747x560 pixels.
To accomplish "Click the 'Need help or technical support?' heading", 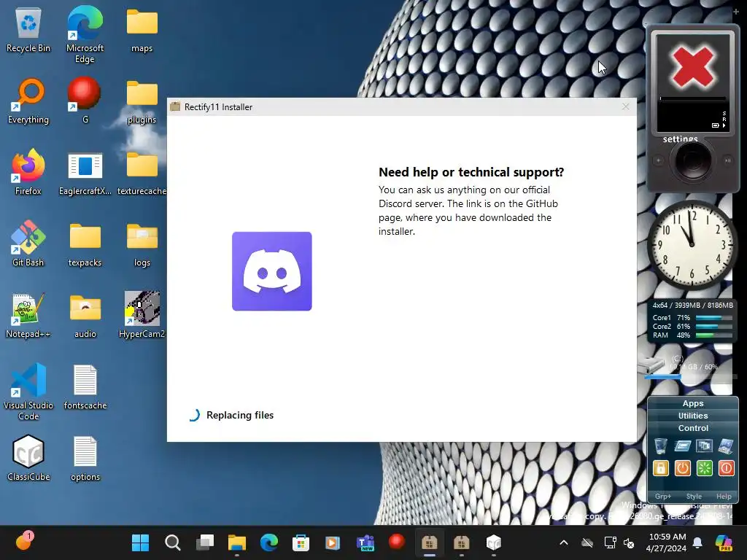I will [471, 172].
